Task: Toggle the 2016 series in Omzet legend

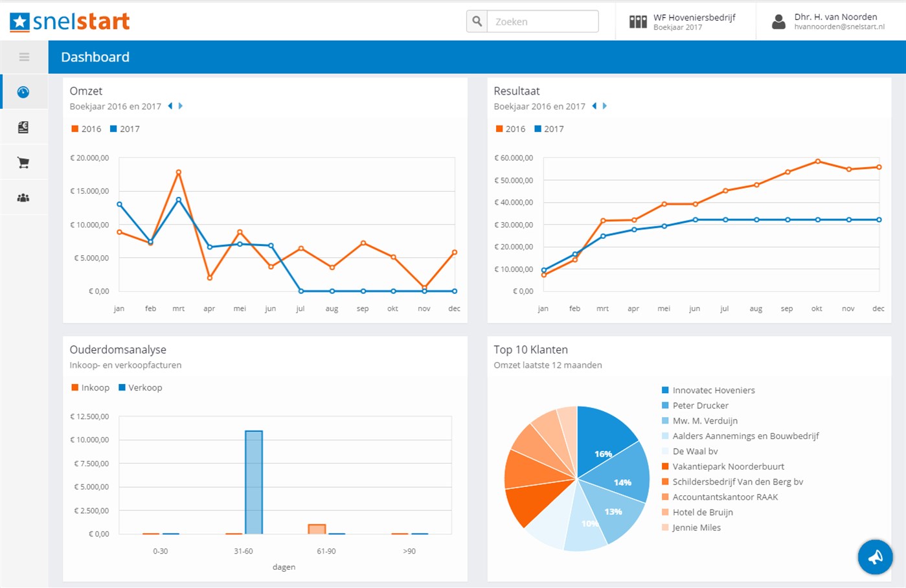Action: [86, 129]
